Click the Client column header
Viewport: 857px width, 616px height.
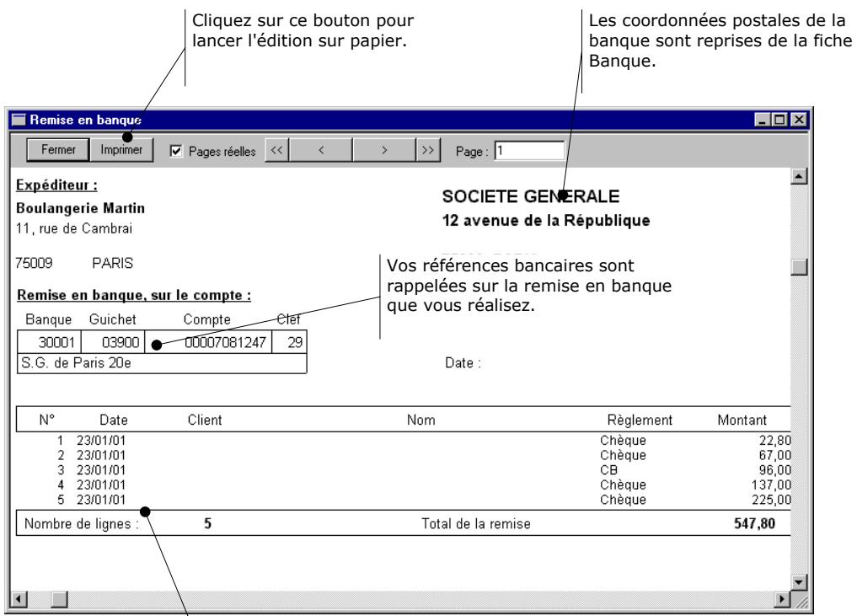coord(205,420)
